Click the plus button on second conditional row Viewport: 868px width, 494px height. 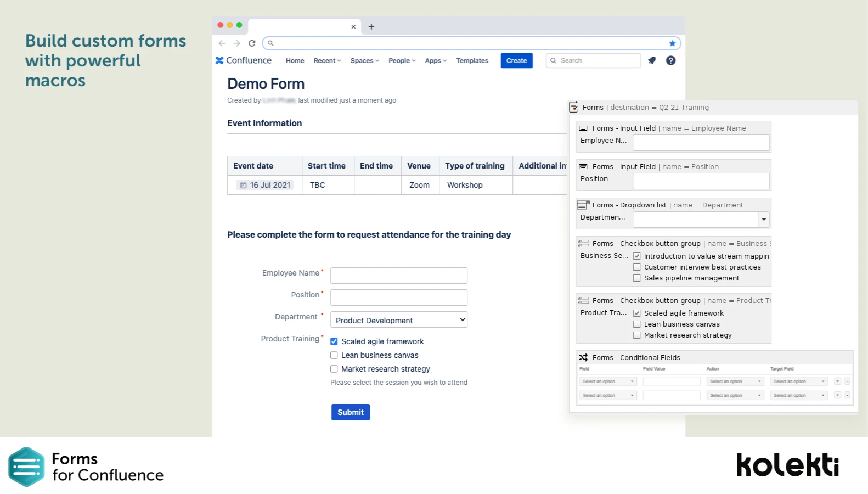[837, 395]
